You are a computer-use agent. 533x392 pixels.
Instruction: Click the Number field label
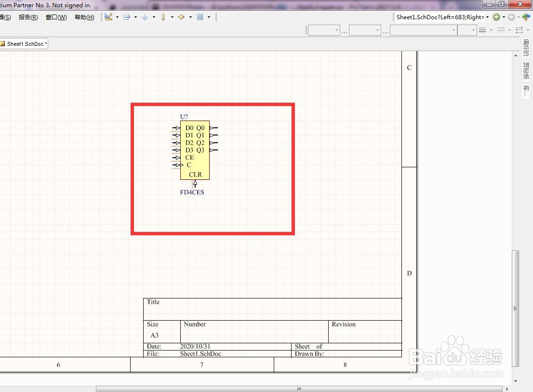pos(195,324)
